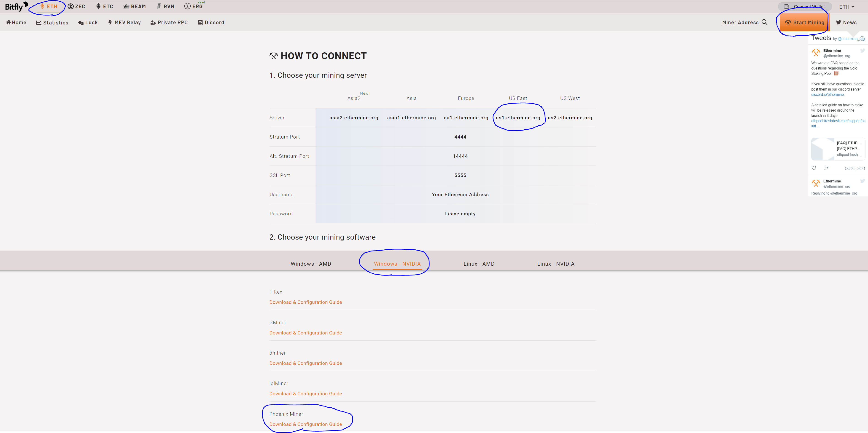
Task: Click the US West column header
Action: (570, 98)
